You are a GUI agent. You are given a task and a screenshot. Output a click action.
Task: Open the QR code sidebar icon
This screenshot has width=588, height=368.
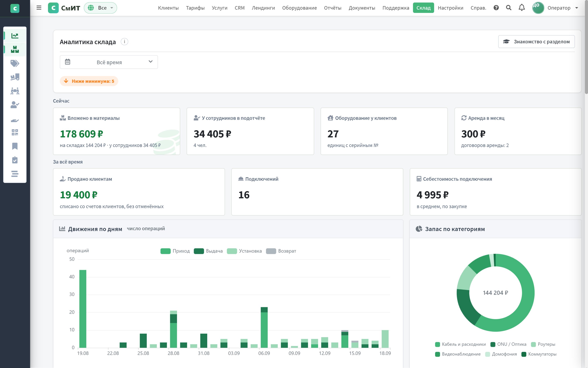tap(15, 132)
